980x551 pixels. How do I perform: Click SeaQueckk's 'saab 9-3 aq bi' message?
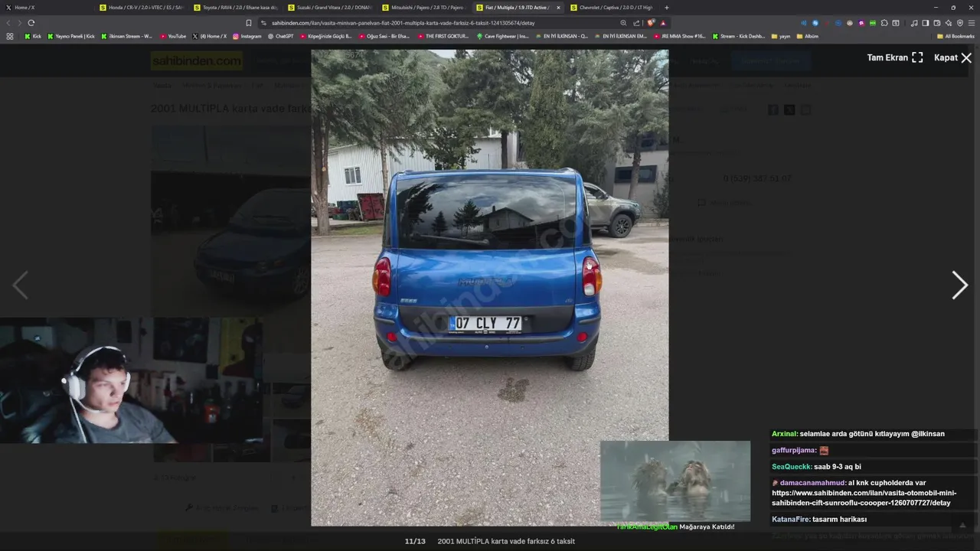click(816, 466)
